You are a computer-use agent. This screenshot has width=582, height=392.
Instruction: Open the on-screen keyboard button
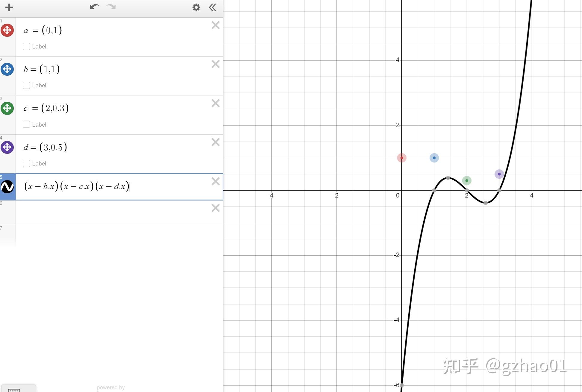[18, 388]
